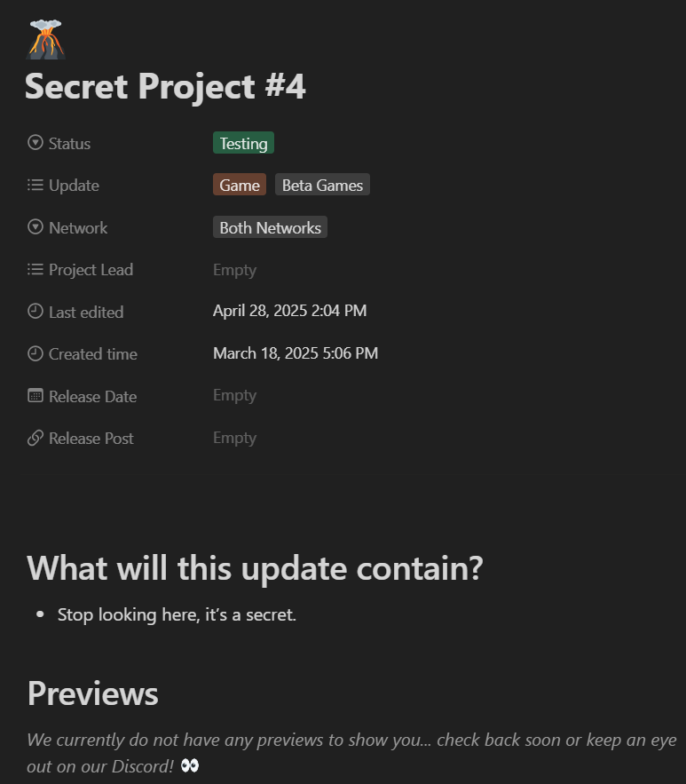Select the Beta Games tag
The width and height of the screenshot is (686, 784).
pyautogui.click(x=322, y=185)
